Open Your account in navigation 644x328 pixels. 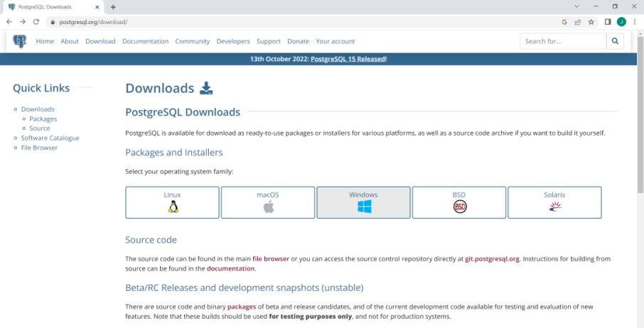pos(335,41)
